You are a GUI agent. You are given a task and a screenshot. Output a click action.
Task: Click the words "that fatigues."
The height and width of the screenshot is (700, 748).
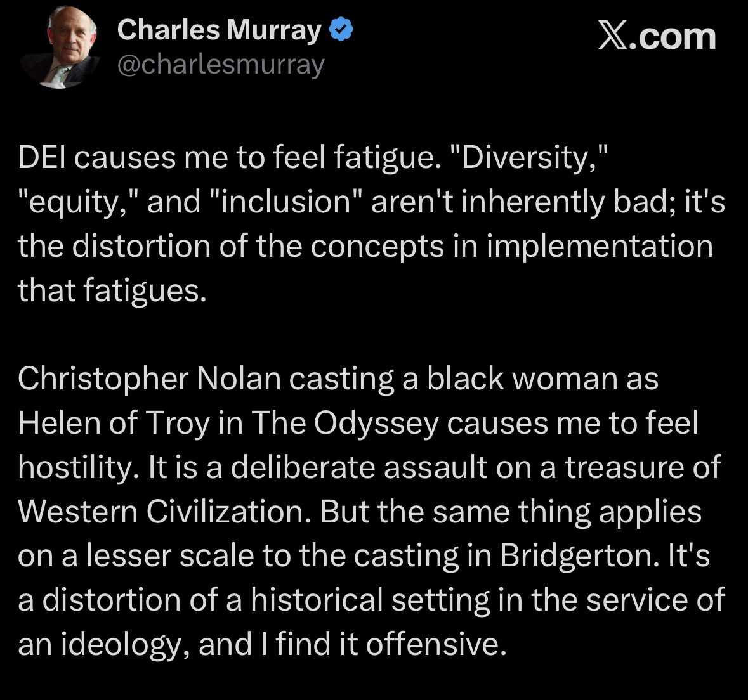(x=112, y=290)
